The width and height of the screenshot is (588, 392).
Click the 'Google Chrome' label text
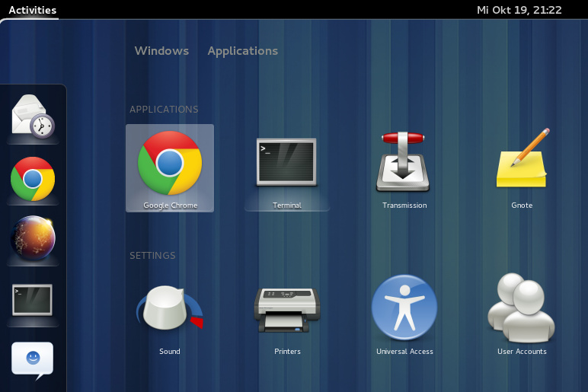click(171, 206)
